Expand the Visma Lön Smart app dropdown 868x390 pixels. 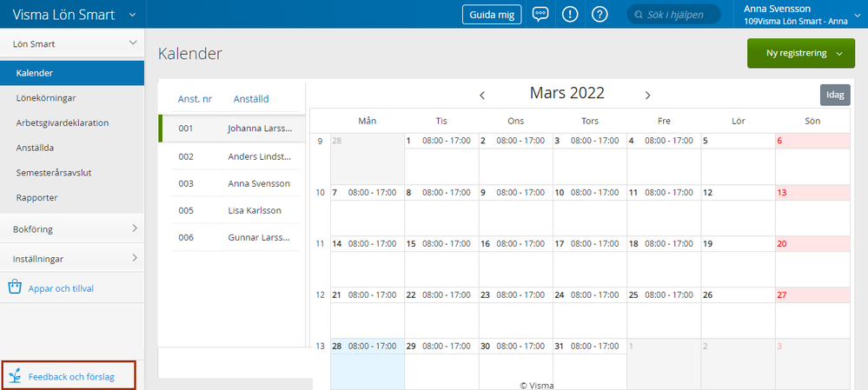(132, 15)
